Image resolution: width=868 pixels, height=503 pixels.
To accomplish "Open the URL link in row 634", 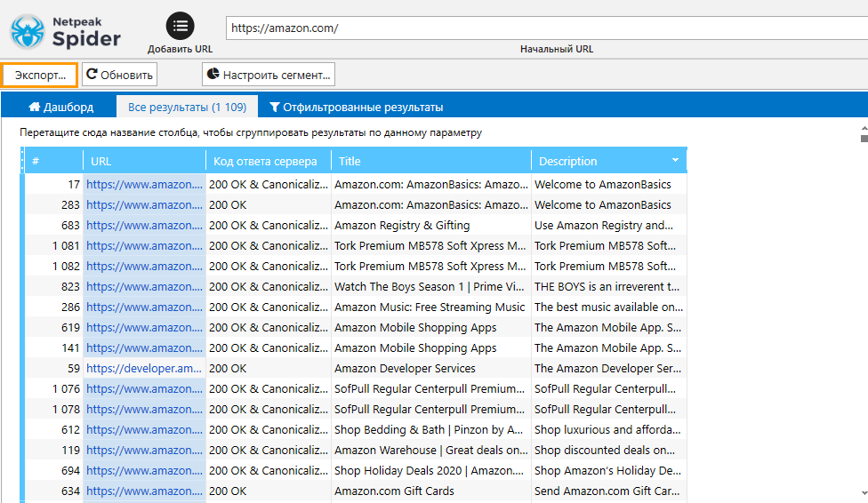I will (144, 491).
